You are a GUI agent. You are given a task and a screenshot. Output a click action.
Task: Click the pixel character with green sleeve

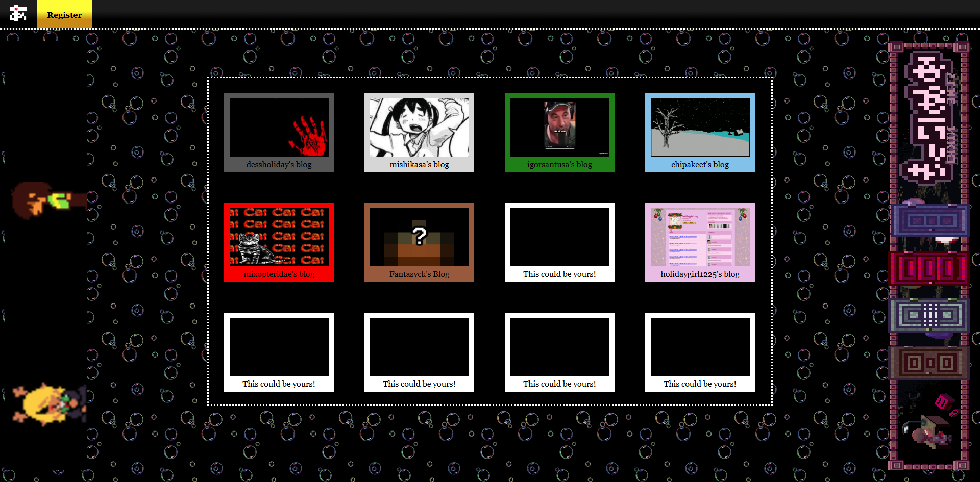point(46,199)
